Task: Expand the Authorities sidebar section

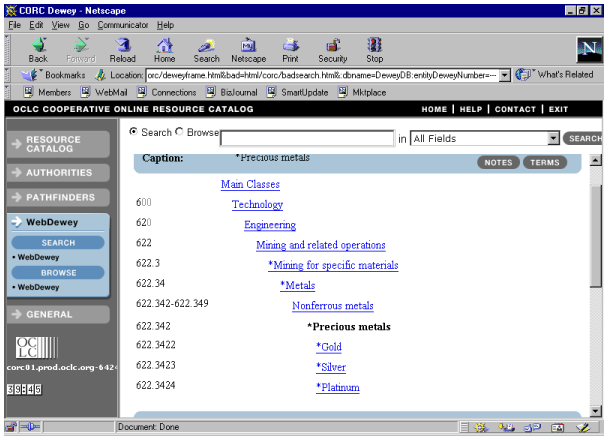Action: pos(58,173)
